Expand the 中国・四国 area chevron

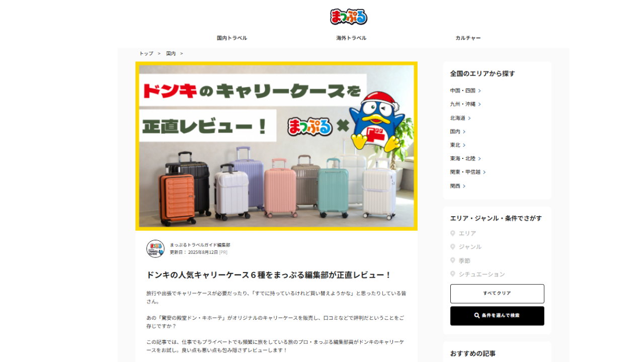pyautogui.click(x=479, y=91)
